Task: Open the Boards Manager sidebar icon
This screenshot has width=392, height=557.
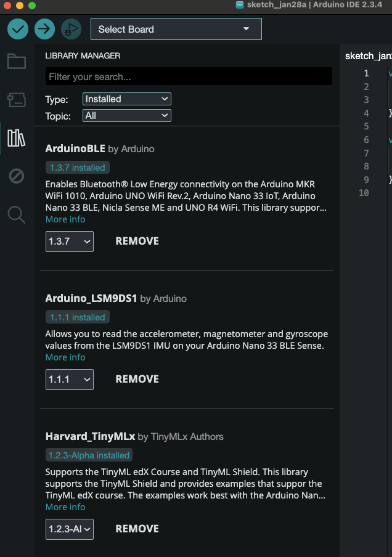Action: click(x=16, y=100)
